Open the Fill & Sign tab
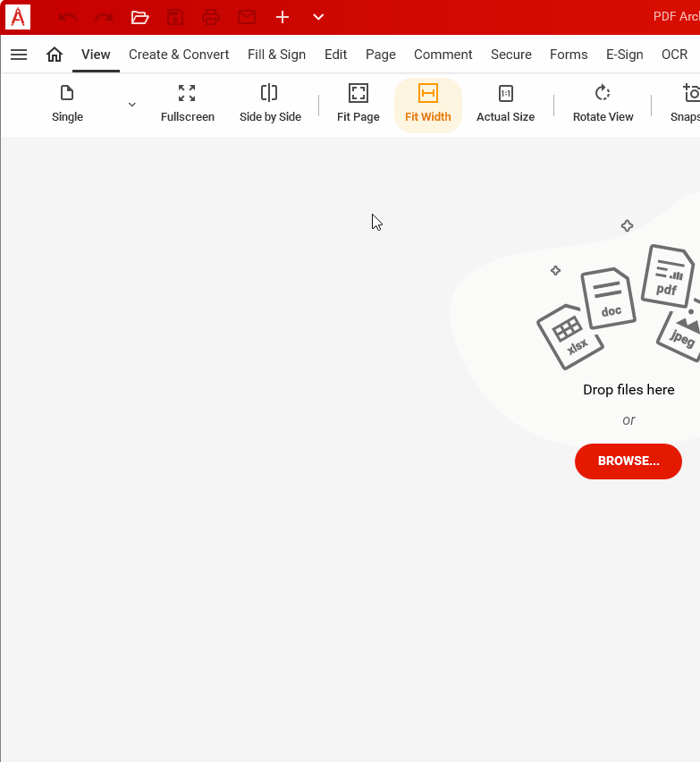Screen dimensions: 700x762 point(276,55)
